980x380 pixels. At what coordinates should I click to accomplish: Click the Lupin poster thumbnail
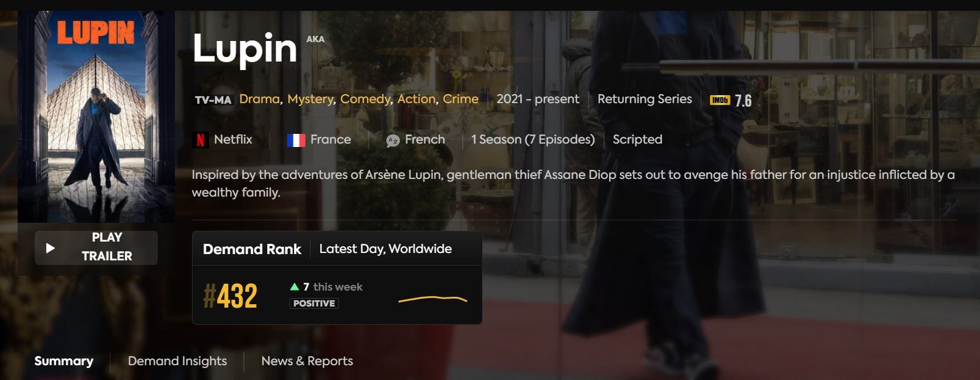(x=96, y=116)
